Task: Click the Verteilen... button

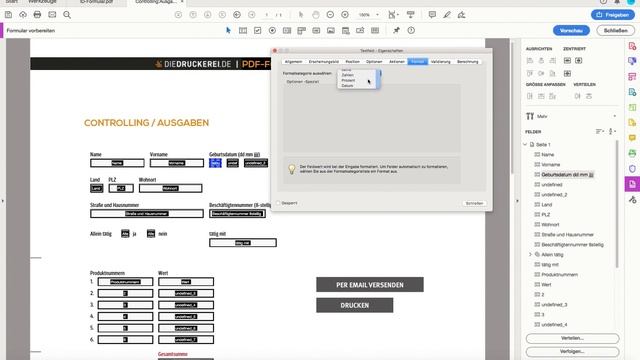Action: point(572,338)
